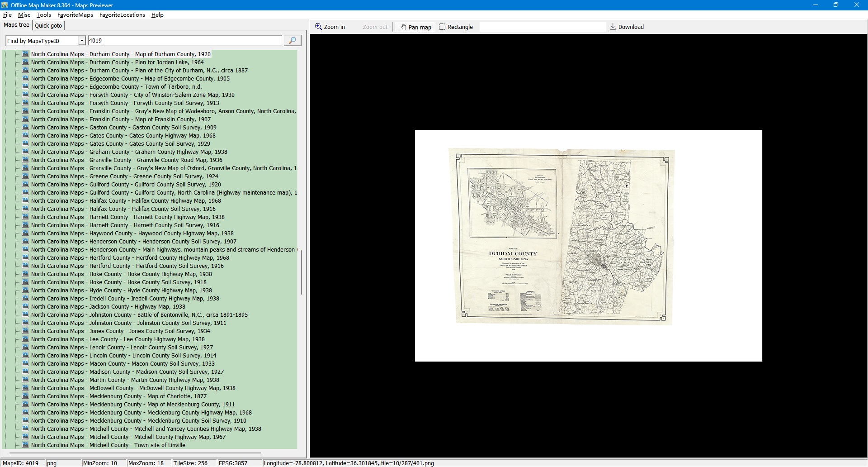The height and width of the screenshot is (467, 868).
Task: Open the Tools menu
Action: tap(43, 15)
